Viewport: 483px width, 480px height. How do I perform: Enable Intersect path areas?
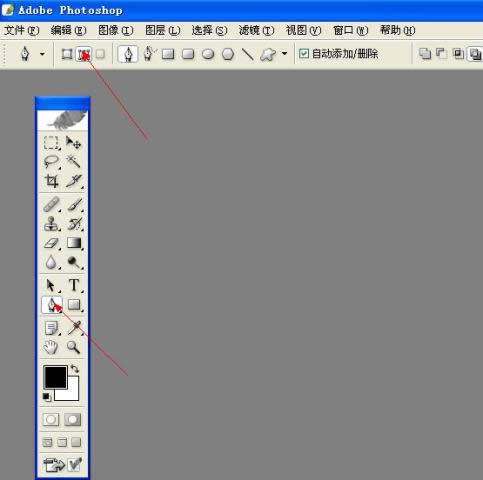(458, 54)
